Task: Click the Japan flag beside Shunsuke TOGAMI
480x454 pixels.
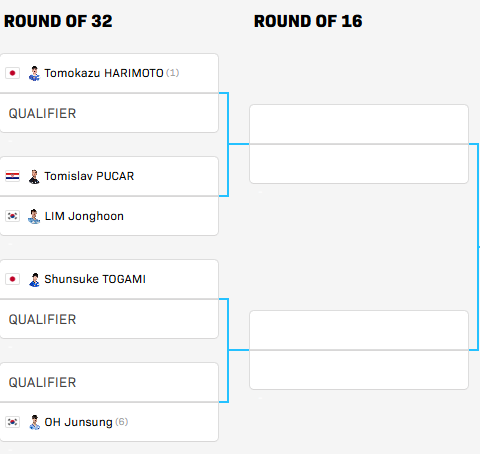Action: point(12,279)
